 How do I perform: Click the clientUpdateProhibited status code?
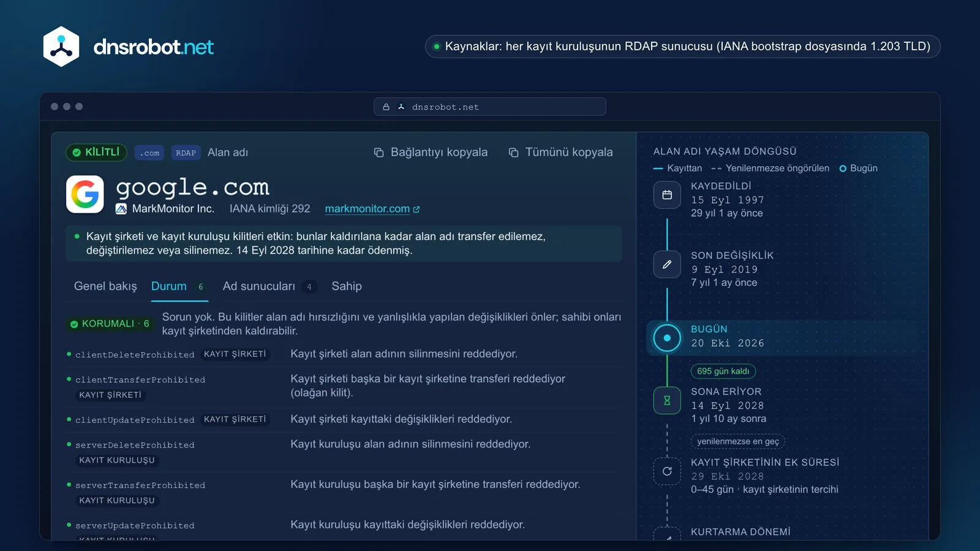point(135,421)
